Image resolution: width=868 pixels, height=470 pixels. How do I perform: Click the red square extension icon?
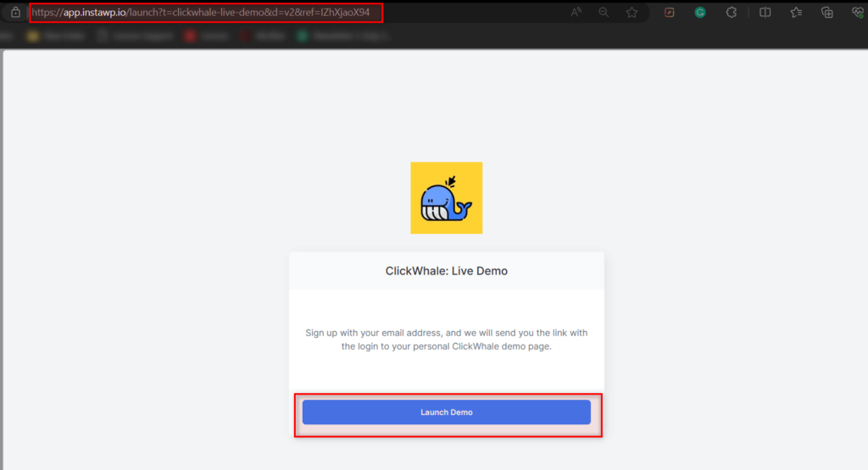[670, 12]
